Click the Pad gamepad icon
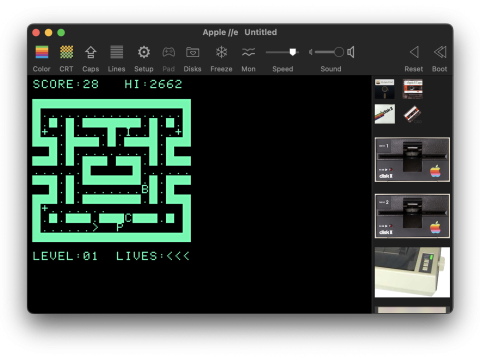The height and width of the screenshot is (360, 480). [x=169, y=52]
